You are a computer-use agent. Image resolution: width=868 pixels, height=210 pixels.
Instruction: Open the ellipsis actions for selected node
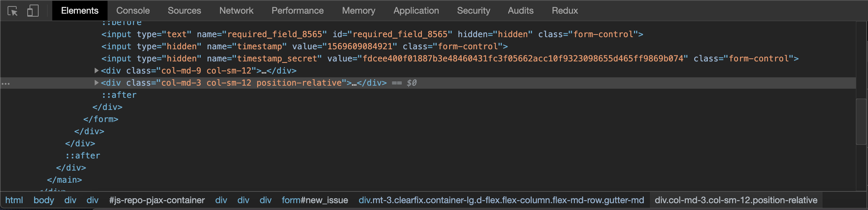6,83
